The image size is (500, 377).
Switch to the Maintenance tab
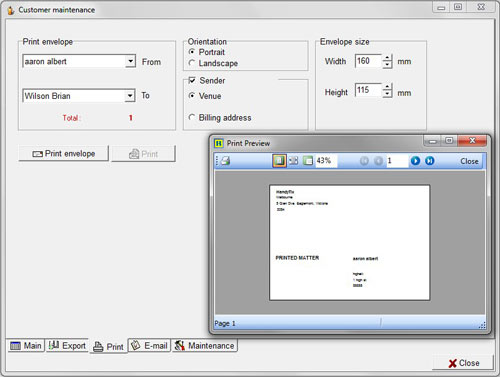tap(205, 346)
